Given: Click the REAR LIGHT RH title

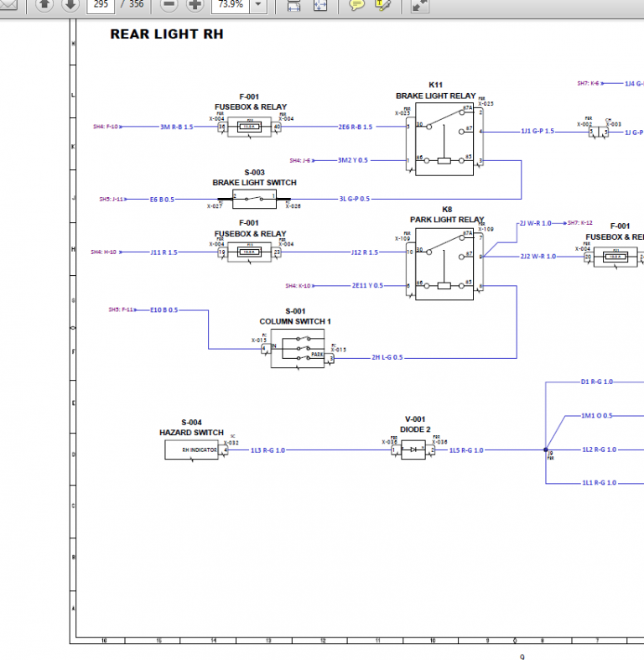Looking at the screenshot, I should 167,34.
